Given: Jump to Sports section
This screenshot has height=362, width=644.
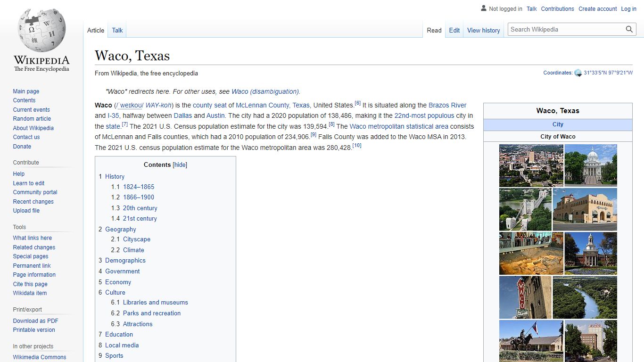Looking at the screenshot, I should (114, 355).
